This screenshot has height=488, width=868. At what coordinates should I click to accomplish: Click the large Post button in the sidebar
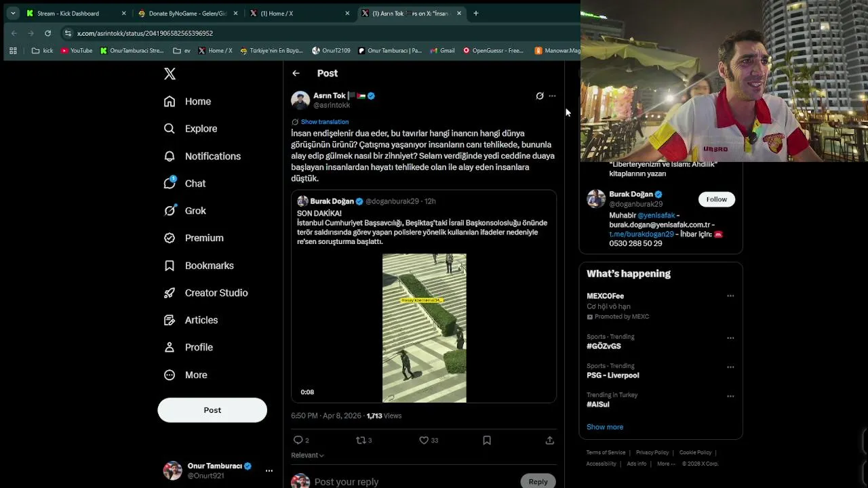212,410
